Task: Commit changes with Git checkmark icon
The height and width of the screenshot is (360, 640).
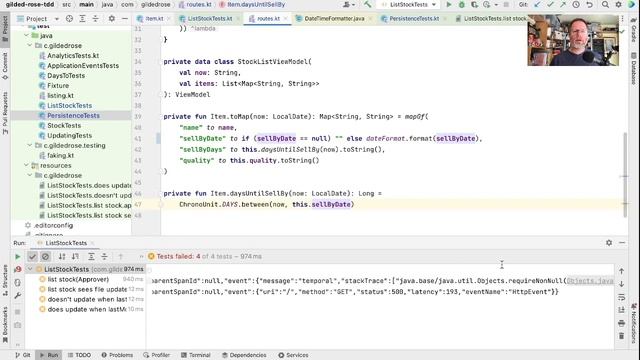Action: click(550, 4)
